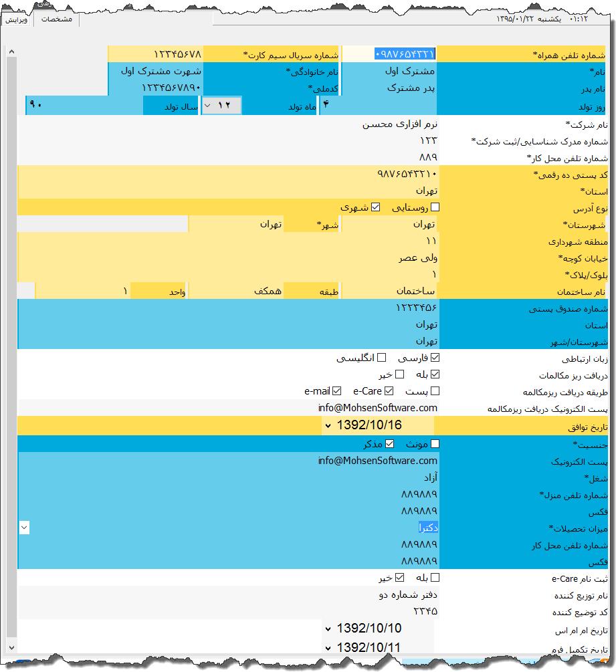Screen dimensions: 616x672
Task: Switch to the مشخصات tab
Action: [56, 19]
